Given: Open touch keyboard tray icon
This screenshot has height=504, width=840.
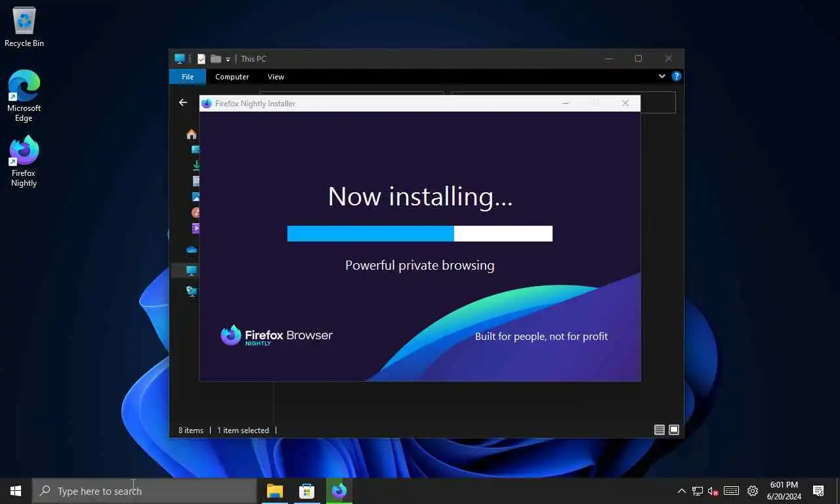Looking at the screenshot, I should click(x=732, y=491).
